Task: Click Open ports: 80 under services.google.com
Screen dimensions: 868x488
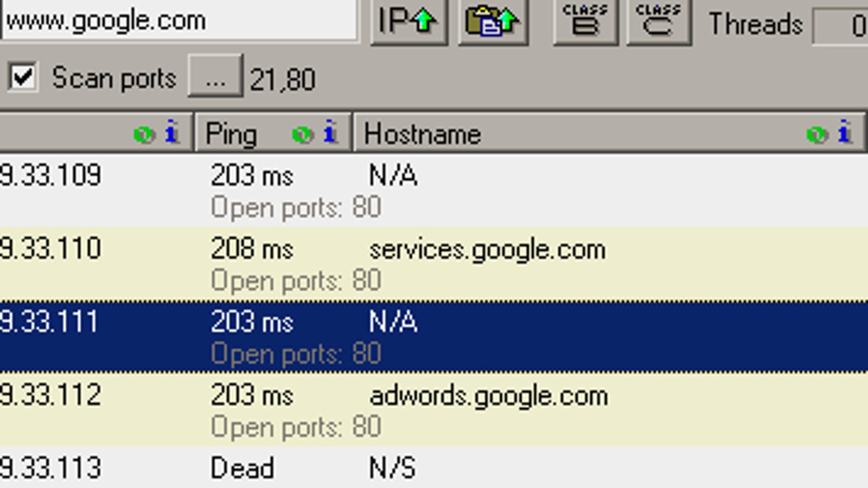Action: 296,281
